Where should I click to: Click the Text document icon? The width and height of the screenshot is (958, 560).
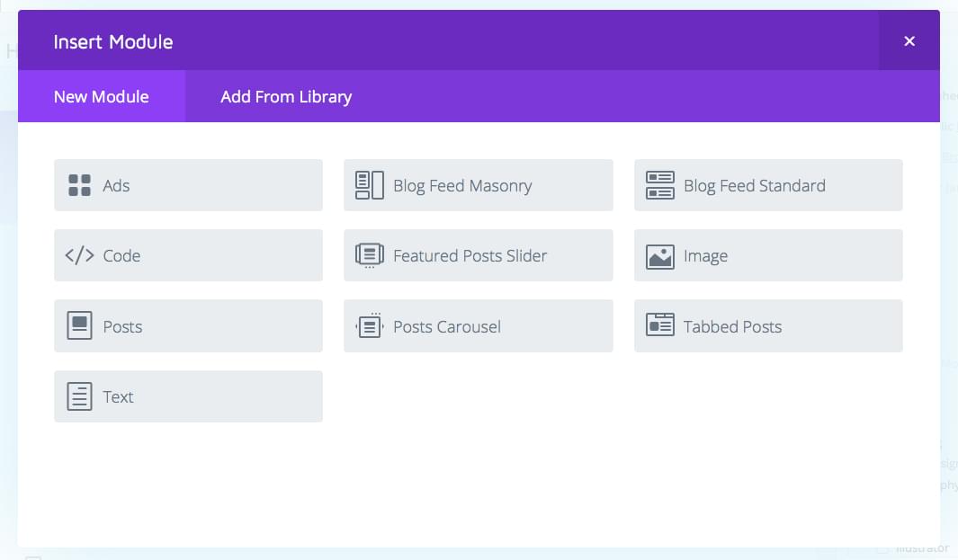pyautogui.click(x=79, y=396)
